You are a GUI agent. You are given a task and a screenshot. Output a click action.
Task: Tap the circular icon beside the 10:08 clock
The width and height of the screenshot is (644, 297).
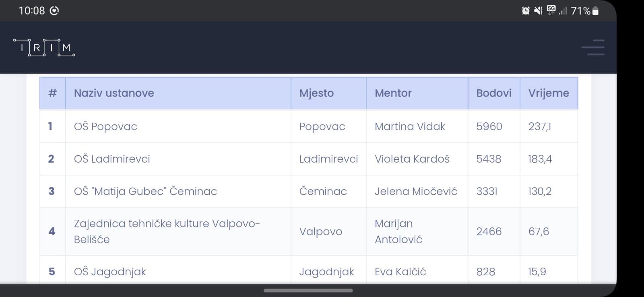54,11
